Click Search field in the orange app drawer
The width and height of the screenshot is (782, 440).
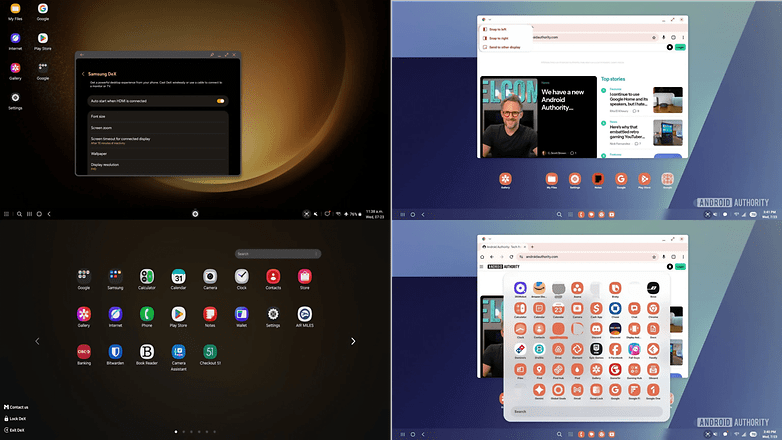[586, 412]
